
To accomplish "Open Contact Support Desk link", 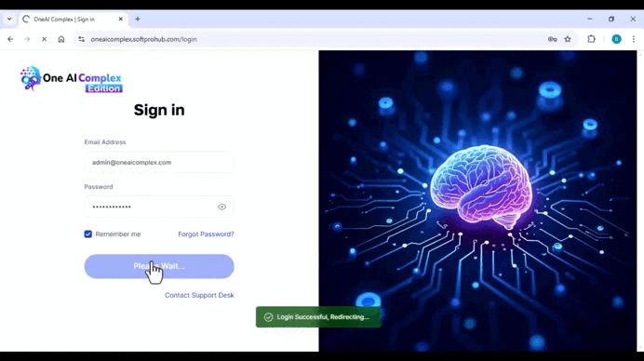I will tap(199, 295).
